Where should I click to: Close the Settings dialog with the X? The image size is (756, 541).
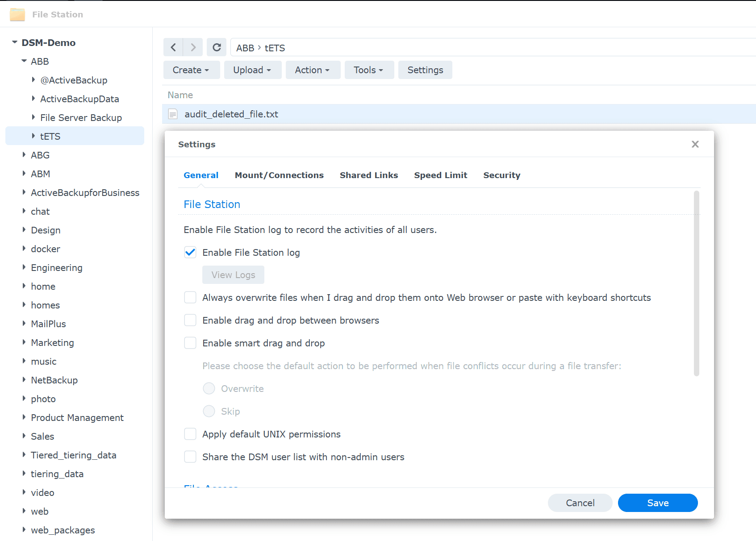click(695, 144)
